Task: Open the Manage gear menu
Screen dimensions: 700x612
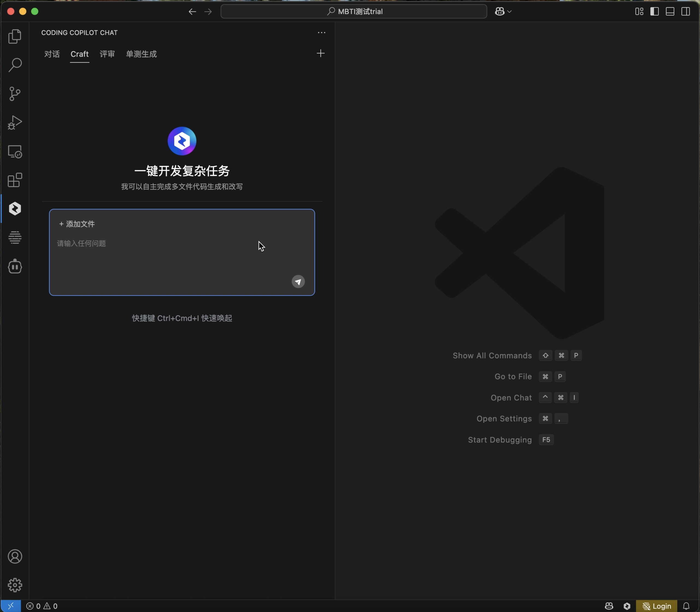Action: click(15, 585)
